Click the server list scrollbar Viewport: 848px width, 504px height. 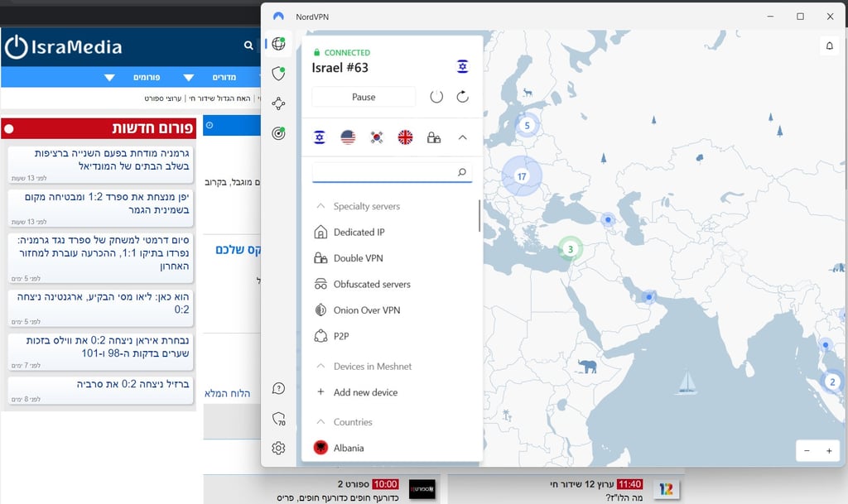pyautogui.click(x=479, y=215)
